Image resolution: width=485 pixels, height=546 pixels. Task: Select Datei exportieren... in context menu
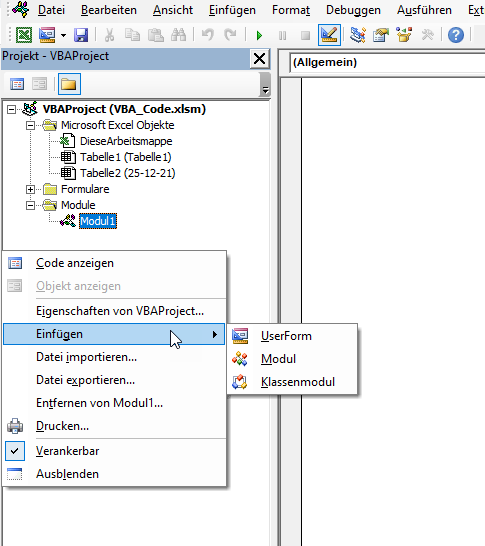coord(86,380)
